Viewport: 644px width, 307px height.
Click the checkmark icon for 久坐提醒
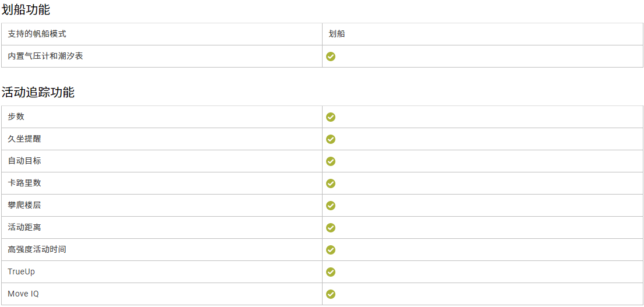click(x=331, y=139)
